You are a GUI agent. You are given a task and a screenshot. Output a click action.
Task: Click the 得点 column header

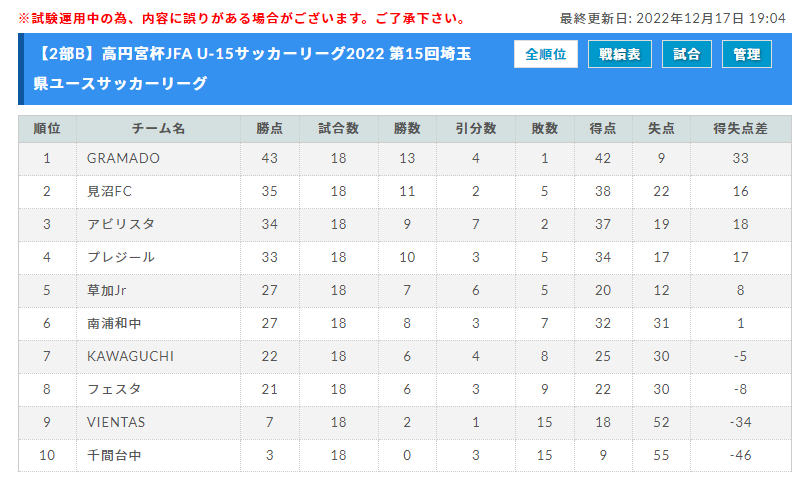603,129
